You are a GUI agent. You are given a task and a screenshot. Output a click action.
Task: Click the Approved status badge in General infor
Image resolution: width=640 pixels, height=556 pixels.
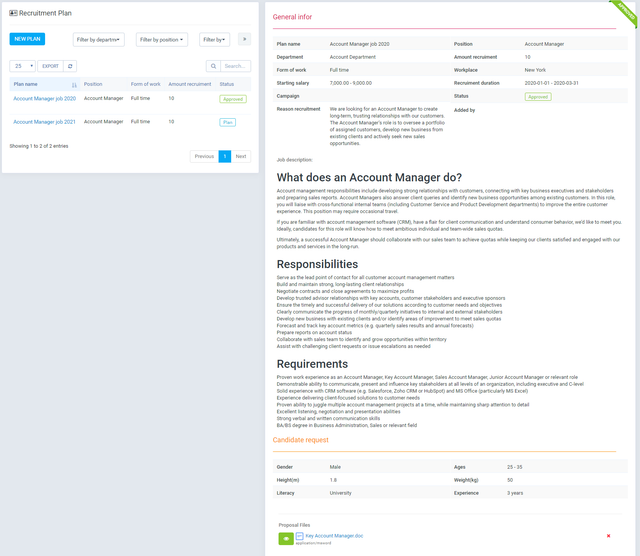coord(538,97)
